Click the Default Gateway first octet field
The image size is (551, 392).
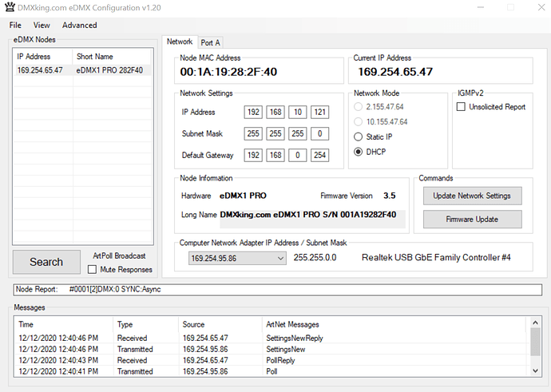(253, 155)
